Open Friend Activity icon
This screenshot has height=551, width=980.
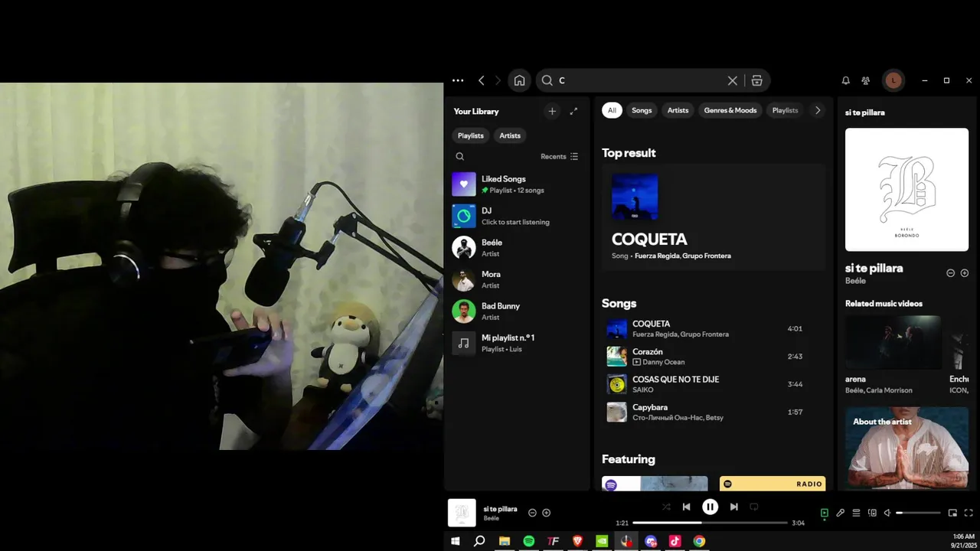click(x=866, y=80)
